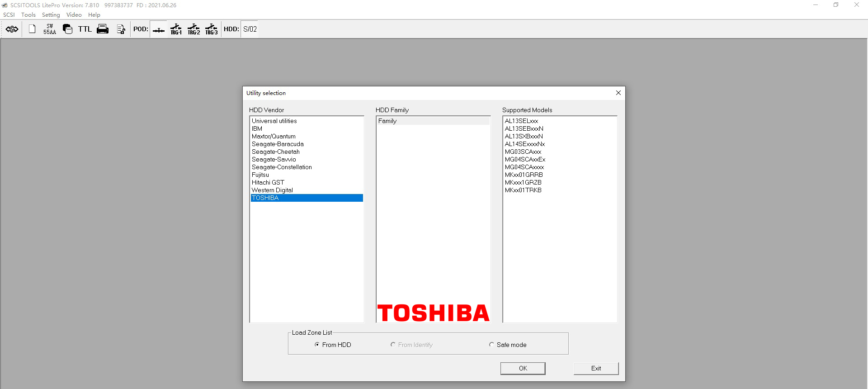Viewport: 868px width, 389px height.
Task: Choose Seagate-Constellation vendor
Action: (307, 167)
